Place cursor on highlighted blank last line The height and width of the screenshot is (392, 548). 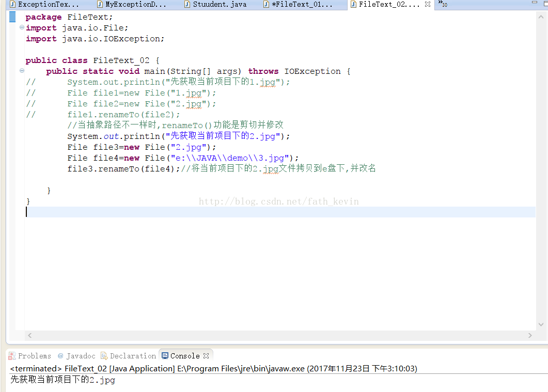point(279,212)
